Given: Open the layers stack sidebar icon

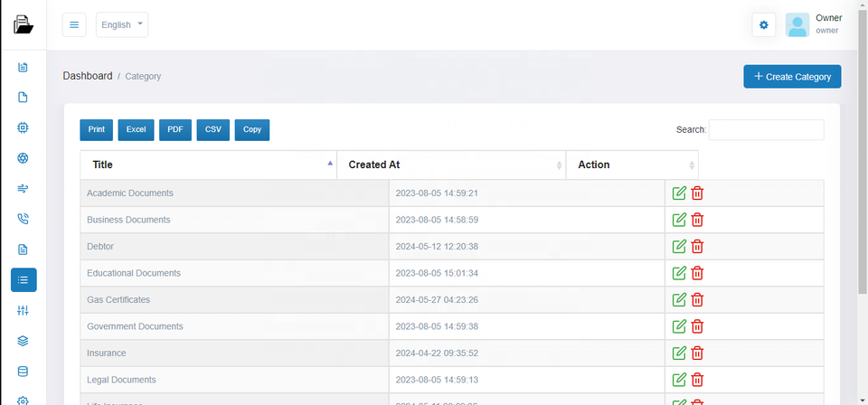Looking at the screenshot, I should click(x=24, y=341).
